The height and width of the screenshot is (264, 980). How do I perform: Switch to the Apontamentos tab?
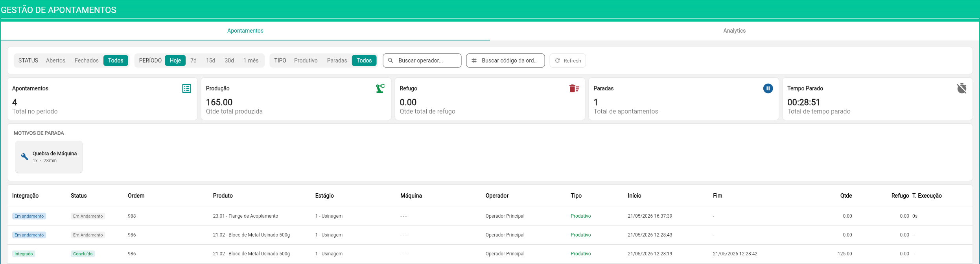(245, 31)
